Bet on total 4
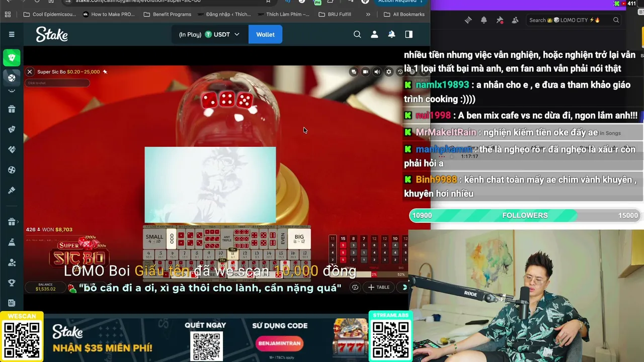 (x=149, y=254)
